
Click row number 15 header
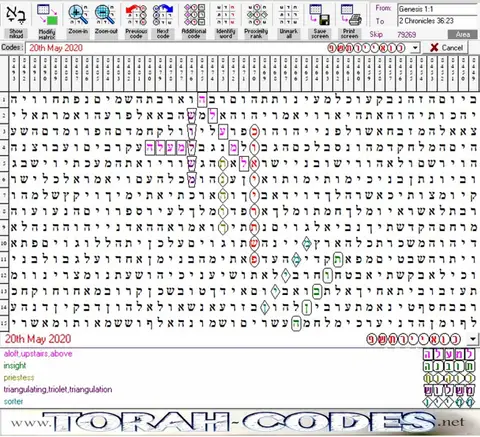click(x=4, y=323)
